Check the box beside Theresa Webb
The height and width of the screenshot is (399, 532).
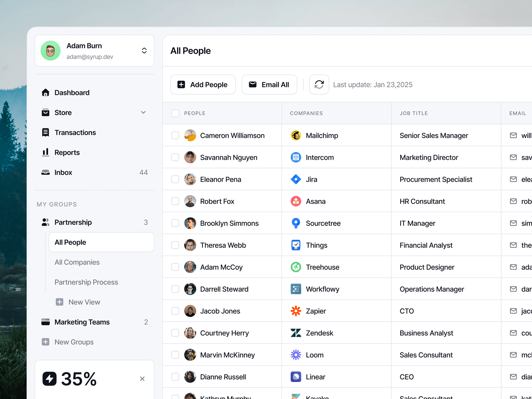175,245
